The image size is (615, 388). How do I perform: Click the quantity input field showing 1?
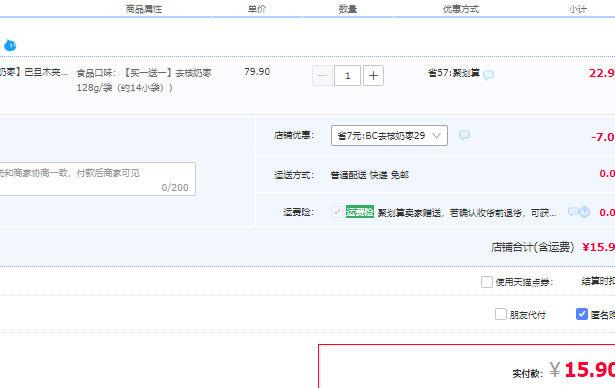pos(348,76)
